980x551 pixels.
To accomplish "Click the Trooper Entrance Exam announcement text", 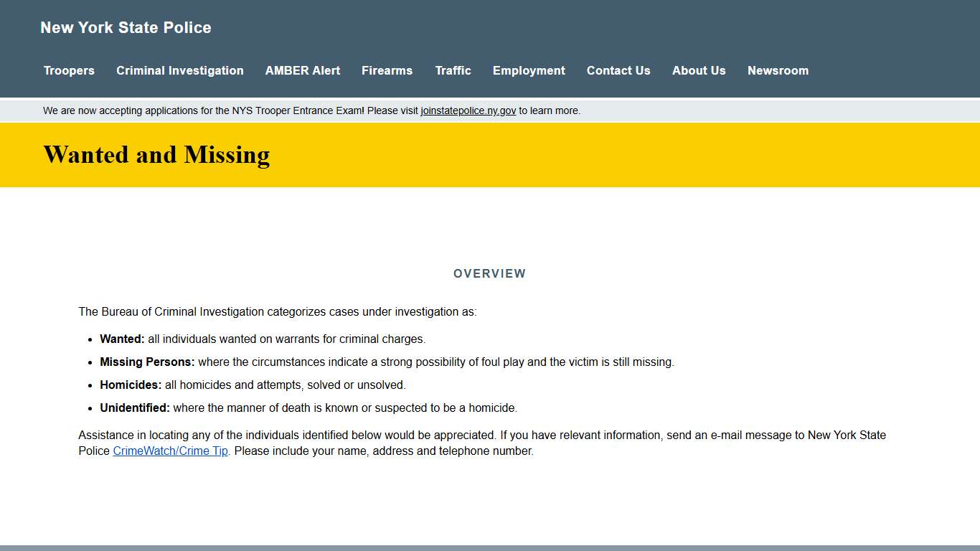I will tap(230, 110).
